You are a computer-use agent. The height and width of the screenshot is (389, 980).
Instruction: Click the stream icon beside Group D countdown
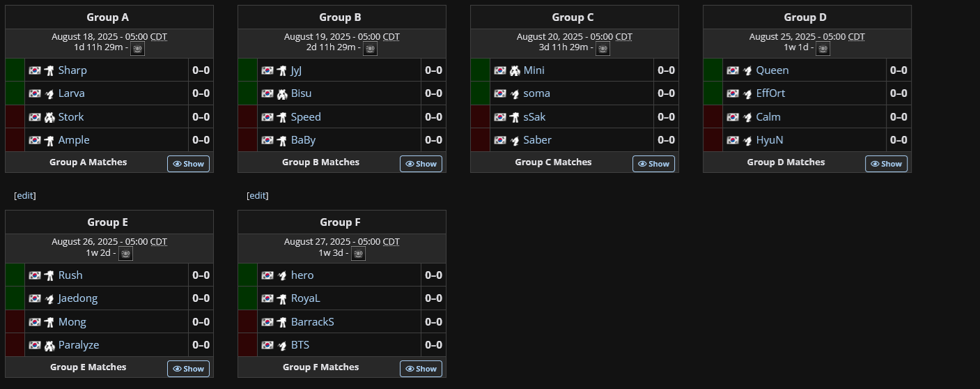[x=823, y=49]
